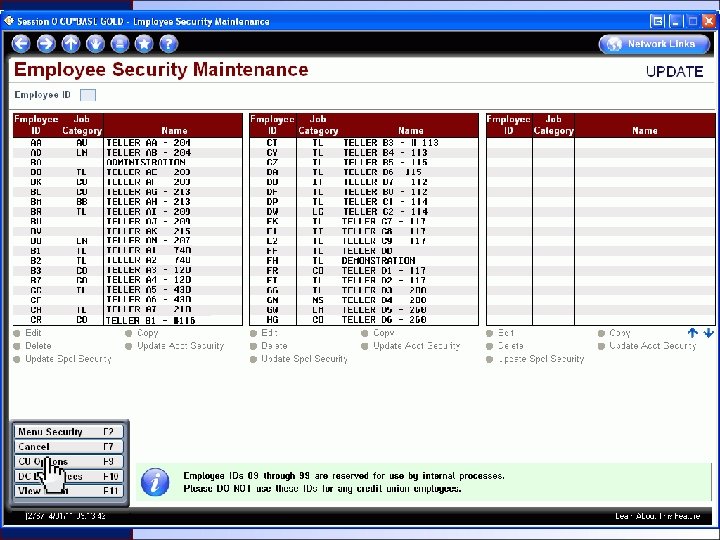Click the toolbar icon left of the star
This screenshot has width=720, height=540.
point(120,44)
